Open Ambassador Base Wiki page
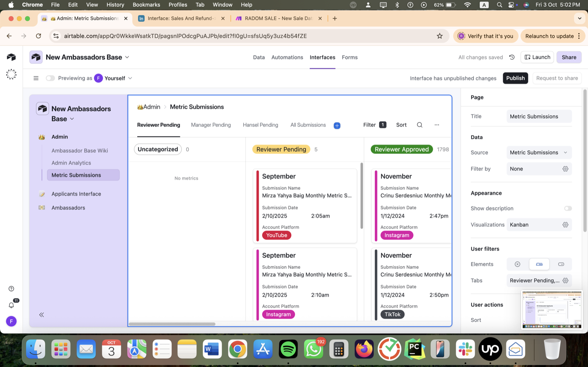 click(x=80, y=151)
